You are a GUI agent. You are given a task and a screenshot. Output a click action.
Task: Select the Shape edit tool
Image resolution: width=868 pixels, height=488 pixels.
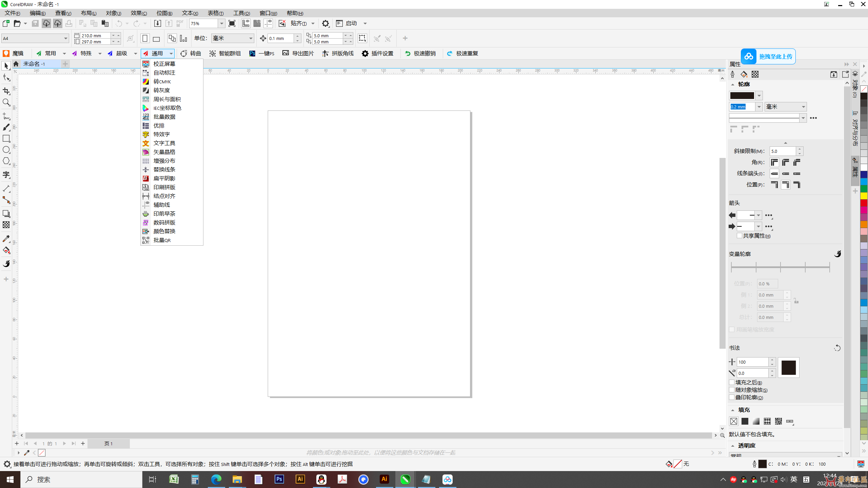pos(6,78)
